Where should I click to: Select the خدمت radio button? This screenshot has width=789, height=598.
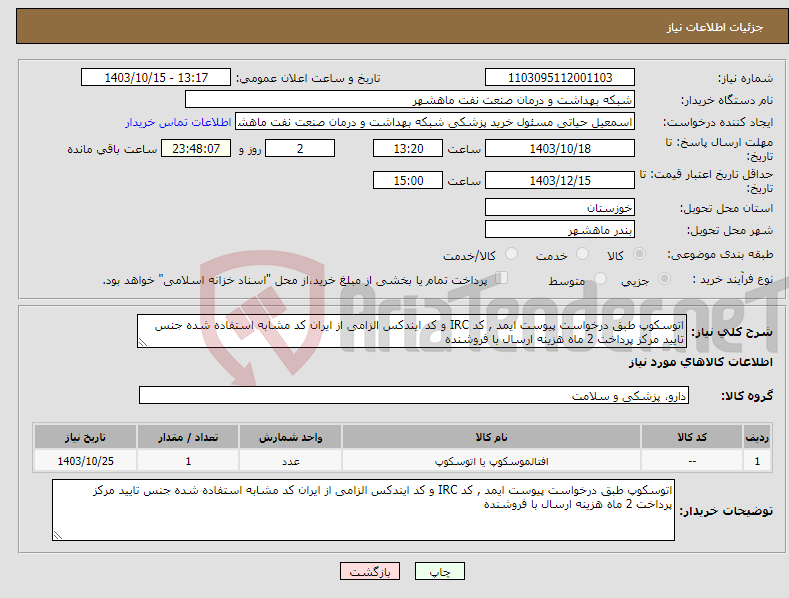tap(582, 254)
